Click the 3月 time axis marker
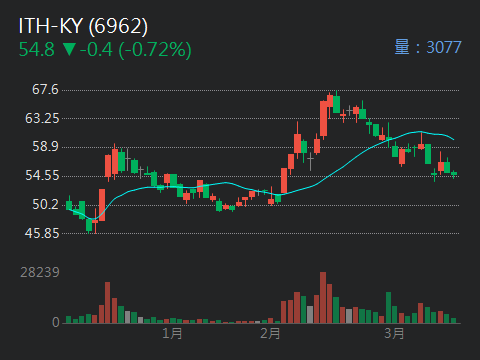Screen dimensions: 480x360 tap(394, 333)
